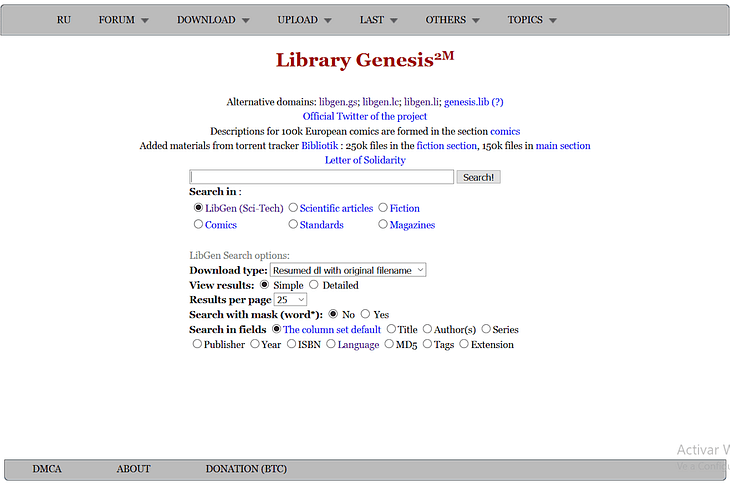Select LibGen (Sci-Tech) radio button
This screenshot has height=485, width=730.
[198, 208]
